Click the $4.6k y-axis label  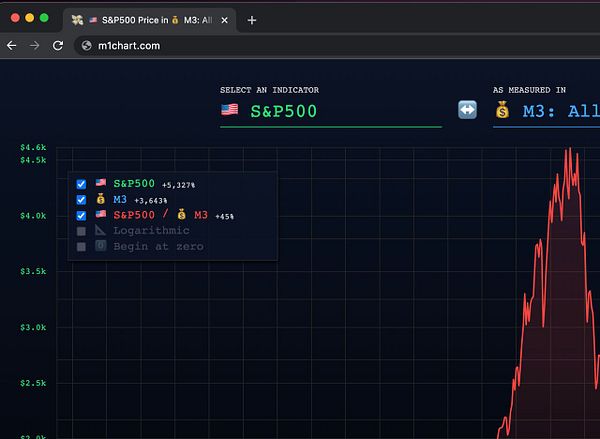click(x=33, y=147)
